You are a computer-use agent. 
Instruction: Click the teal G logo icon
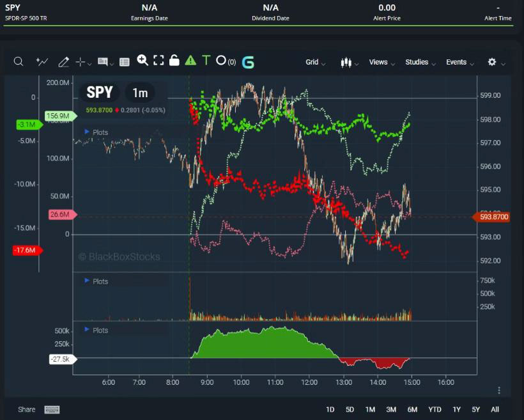(x=248, y=62)
